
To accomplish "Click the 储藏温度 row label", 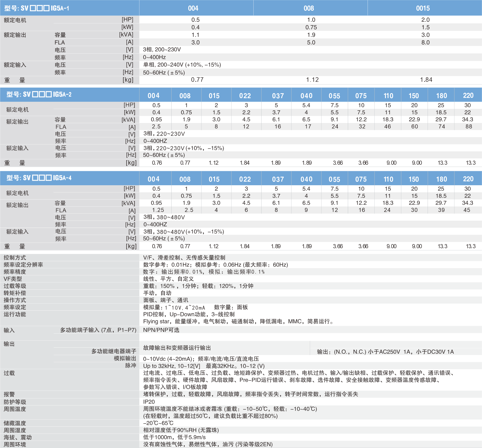I will (x=15, y=423).
